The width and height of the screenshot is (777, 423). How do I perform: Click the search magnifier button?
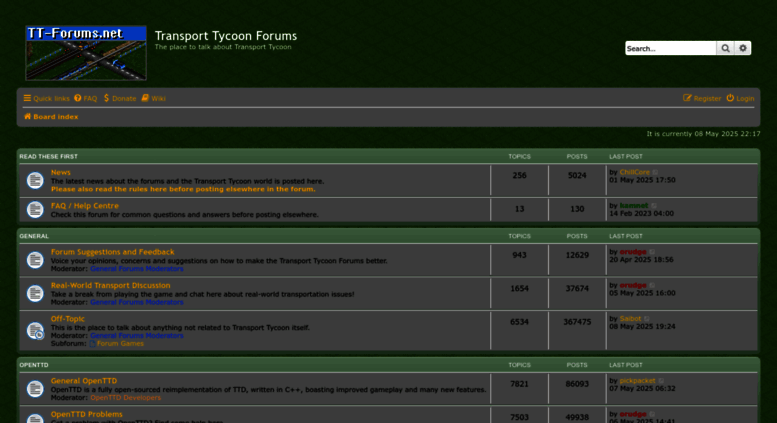(x=725, y=48)
